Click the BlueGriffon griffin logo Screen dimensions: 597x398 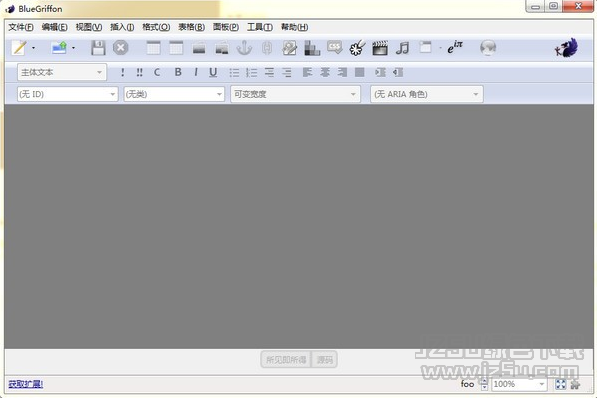[x=567, y=48]
